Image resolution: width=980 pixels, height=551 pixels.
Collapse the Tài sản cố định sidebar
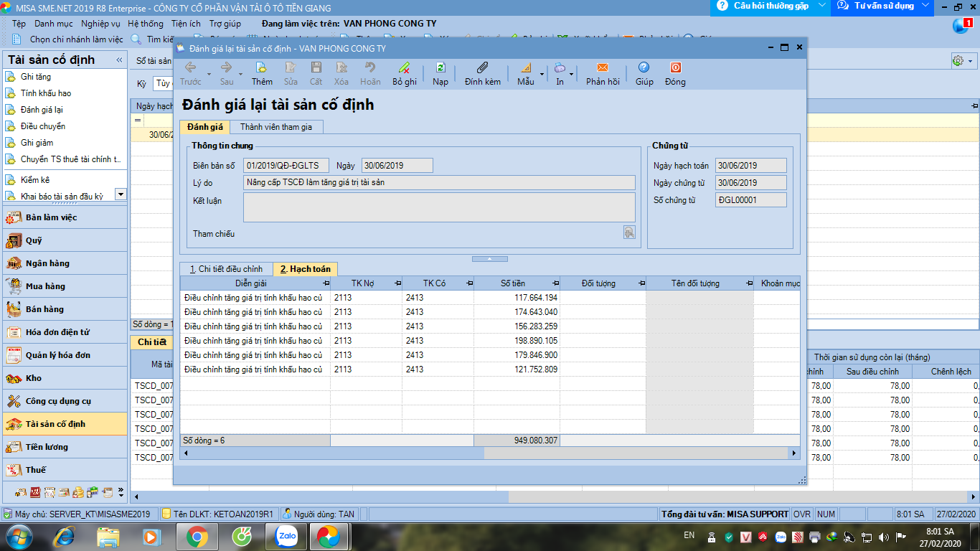pyautogui.click(x=119, y=60)
